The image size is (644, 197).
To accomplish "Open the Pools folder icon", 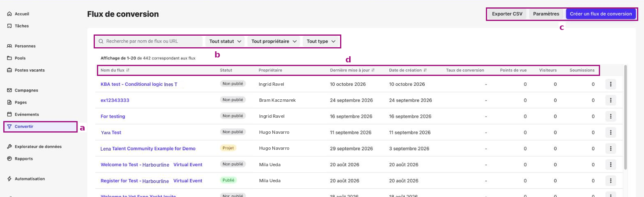I will [x=9, y=58].
